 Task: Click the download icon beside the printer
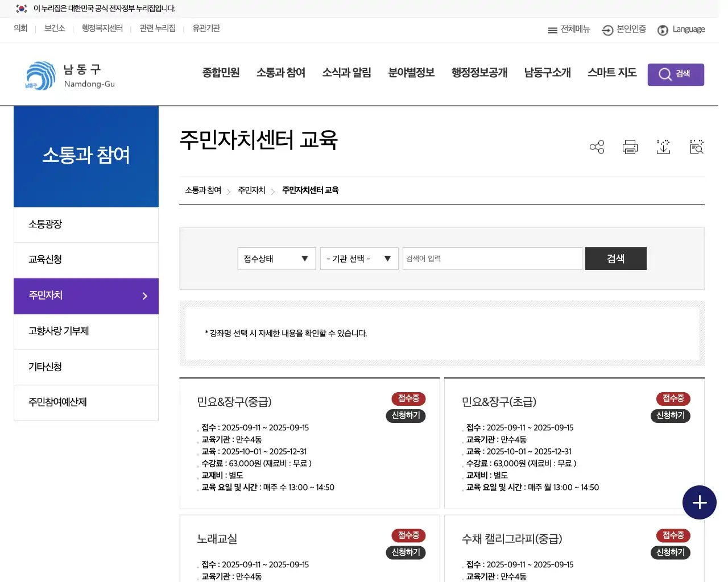point(663,147)
